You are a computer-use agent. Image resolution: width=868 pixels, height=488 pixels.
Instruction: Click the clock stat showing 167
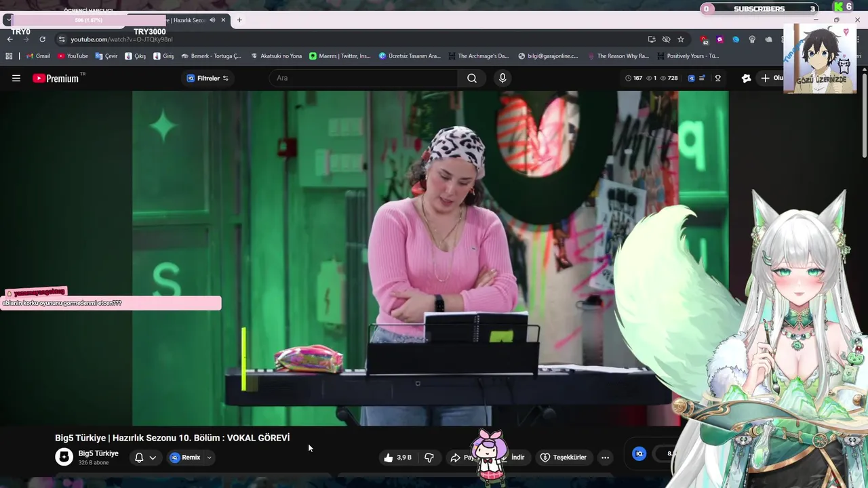click(x=633, y=78)
